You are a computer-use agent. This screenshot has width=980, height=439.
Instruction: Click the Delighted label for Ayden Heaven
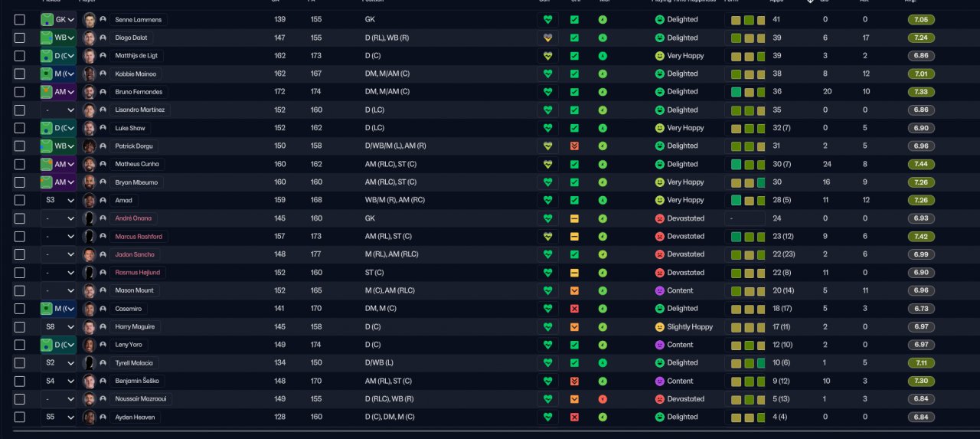point(682,417)
